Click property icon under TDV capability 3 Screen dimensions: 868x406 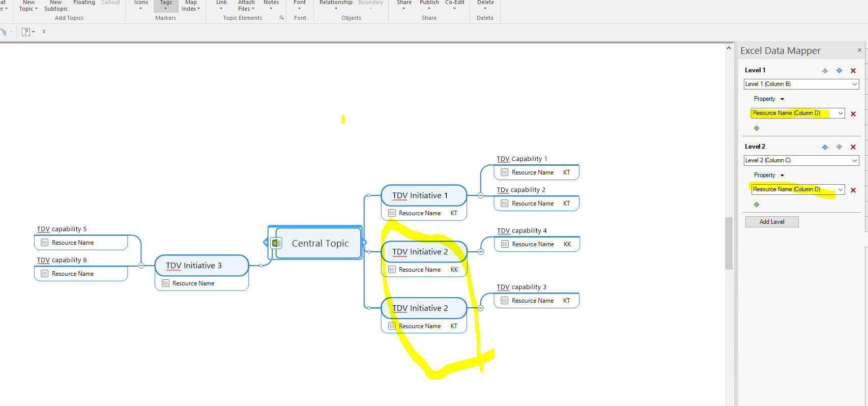click(504, 301)
